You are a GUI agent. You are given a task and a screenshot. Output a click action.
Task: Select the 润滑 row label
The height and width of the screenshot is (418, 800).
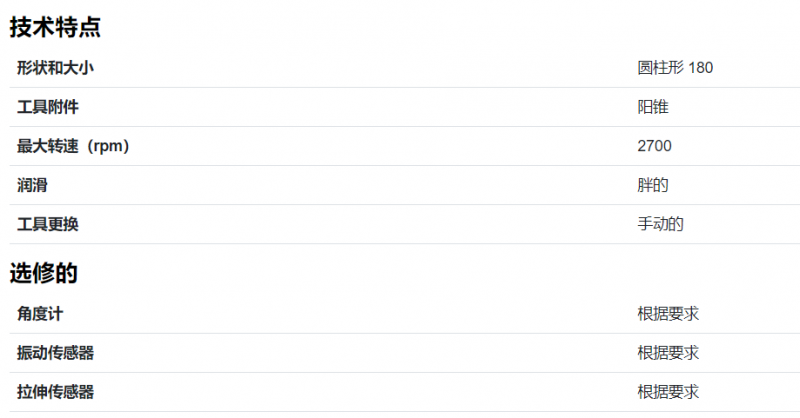point(32,185)
